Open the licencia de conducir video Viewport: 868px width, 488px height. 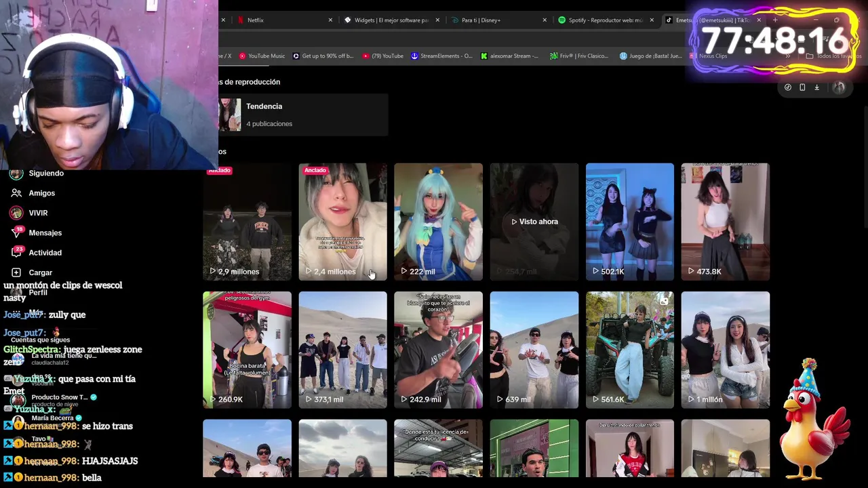pyautogui.click(x=438, y=448)
